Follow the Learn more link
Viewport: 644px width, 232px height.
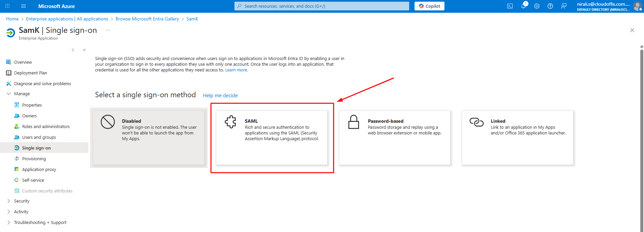point(237,70)
